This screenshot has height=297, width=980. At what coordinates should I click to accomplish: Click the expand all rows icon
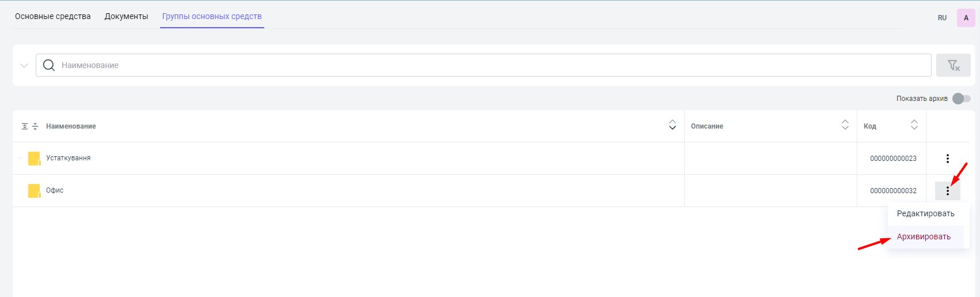tap(25, 126)
